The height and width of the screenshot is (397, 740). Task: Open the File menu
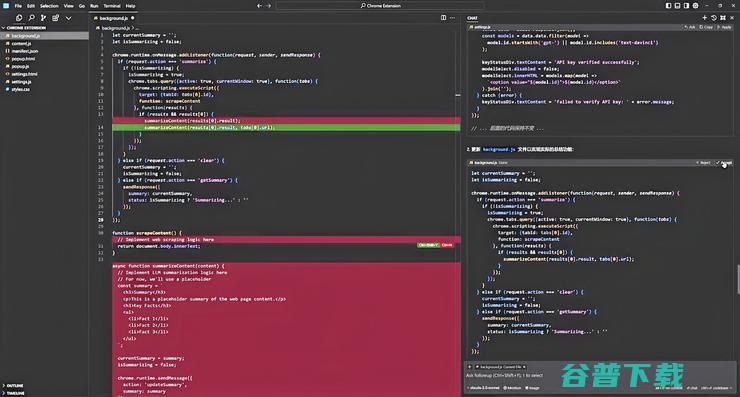(x=18, y=6)
